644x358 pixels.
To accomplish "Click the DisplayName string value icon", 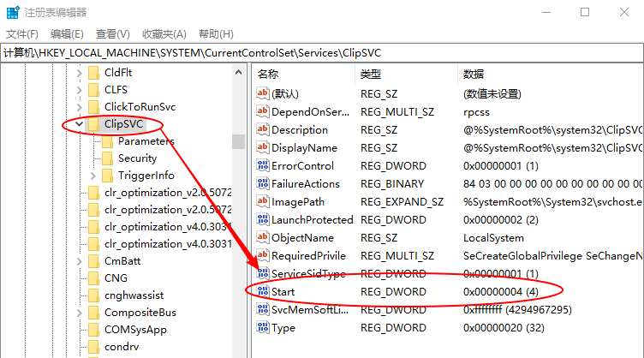I will coord(263,148).
